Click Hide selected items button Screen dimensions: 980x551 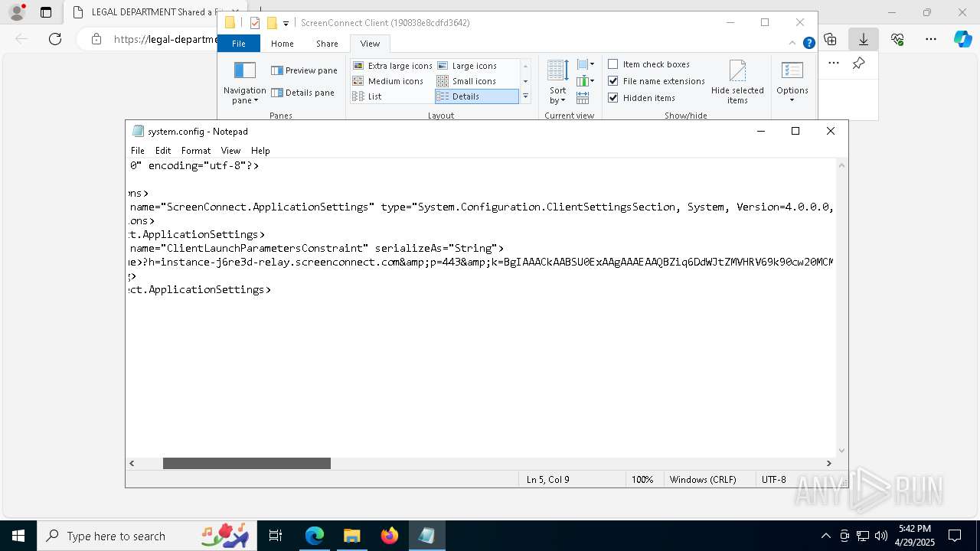pos(737,83)
